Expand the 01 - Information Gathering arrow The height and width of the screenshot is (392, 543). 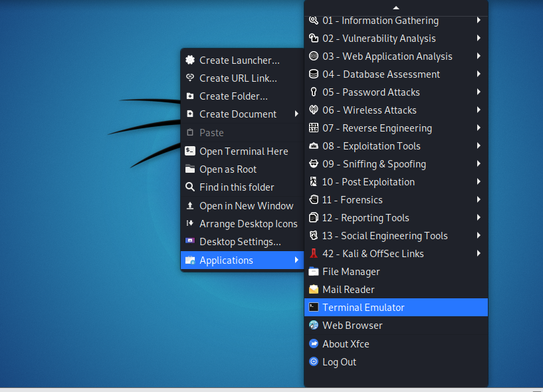479,20
